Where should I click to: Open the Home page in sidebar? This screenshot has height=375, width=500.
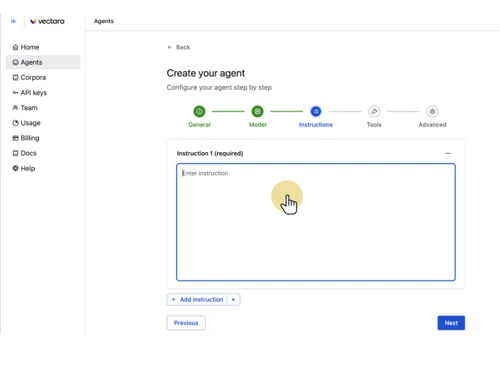click(x=43, y=47)
